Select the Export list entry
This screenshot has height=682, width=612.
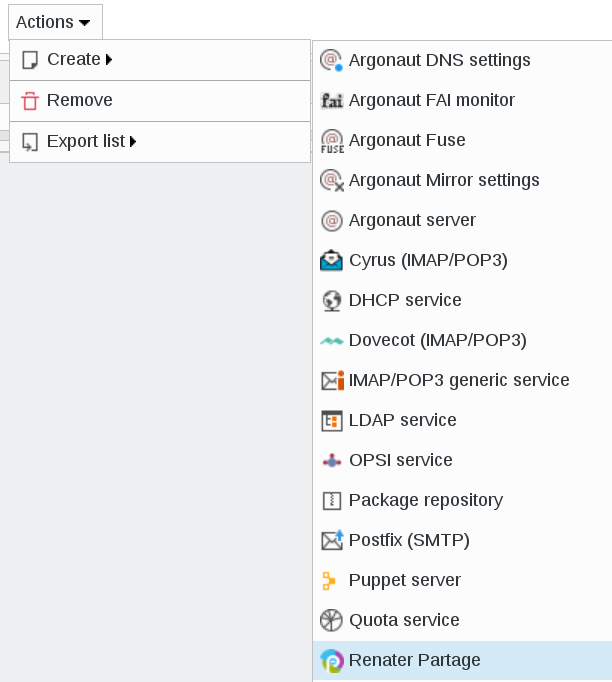point(160,142)
